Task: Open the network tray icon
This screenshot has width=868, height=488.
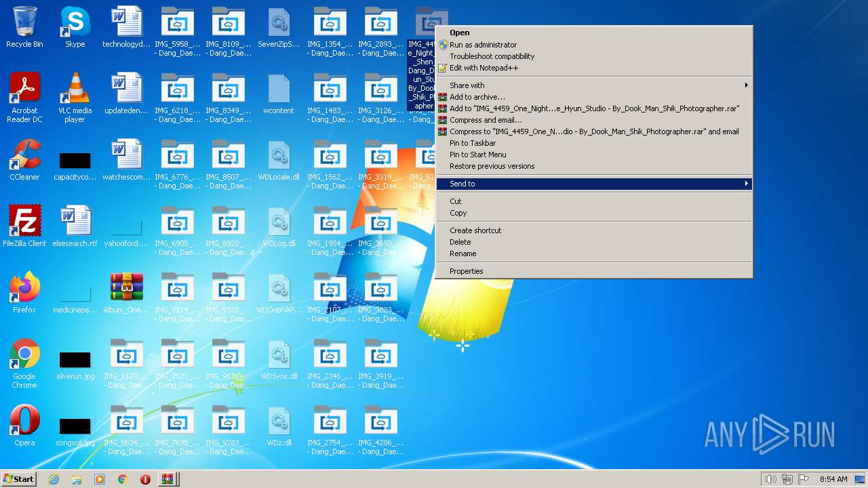Action: [x=787, y=479]
